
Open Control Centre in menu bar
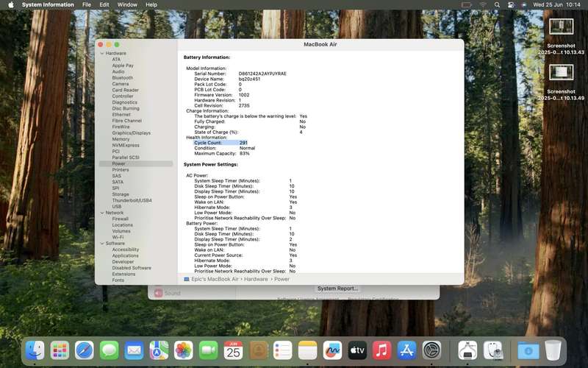(511, 4)
